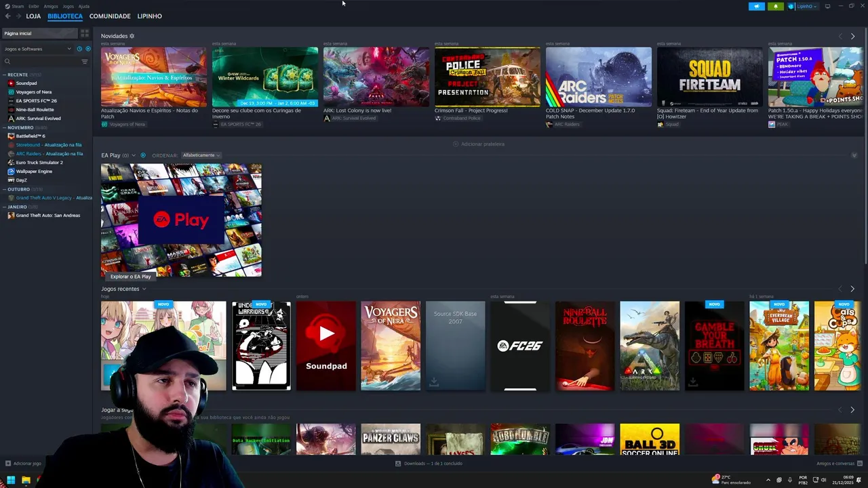Open the Windows Start button
The image size is (868, 488).
[11, 481]
